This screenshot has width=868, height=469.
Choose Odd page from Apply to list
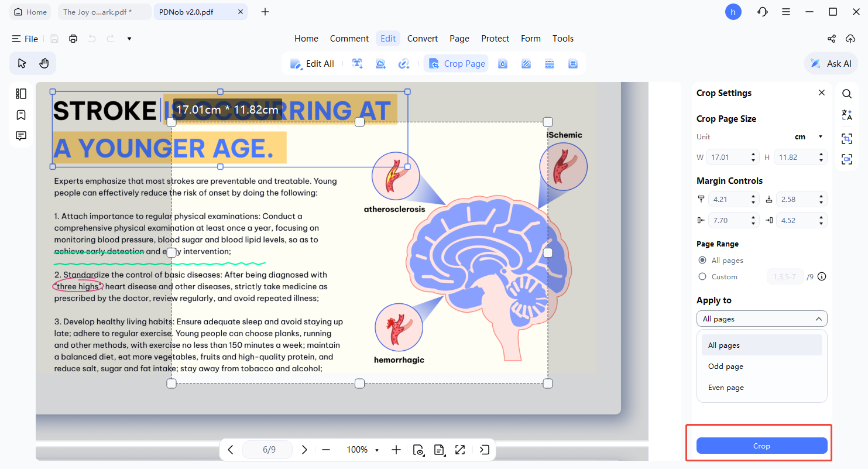point(726,367)
